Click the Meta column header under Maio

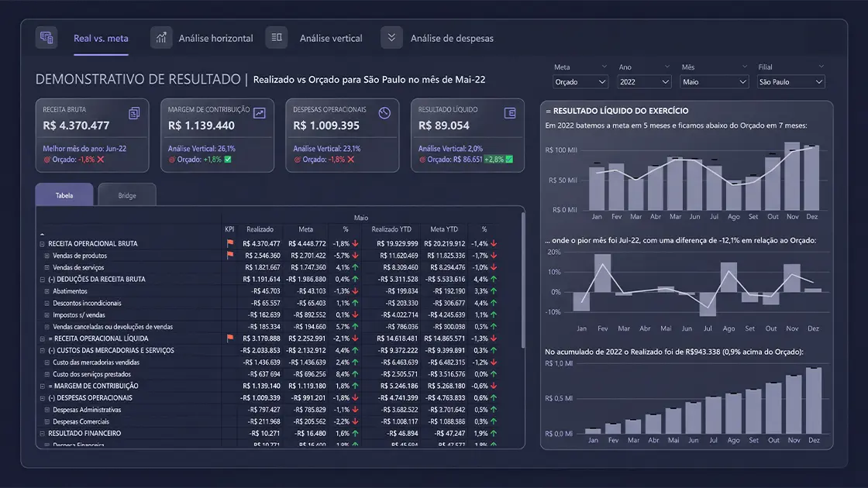pos(305,229)
